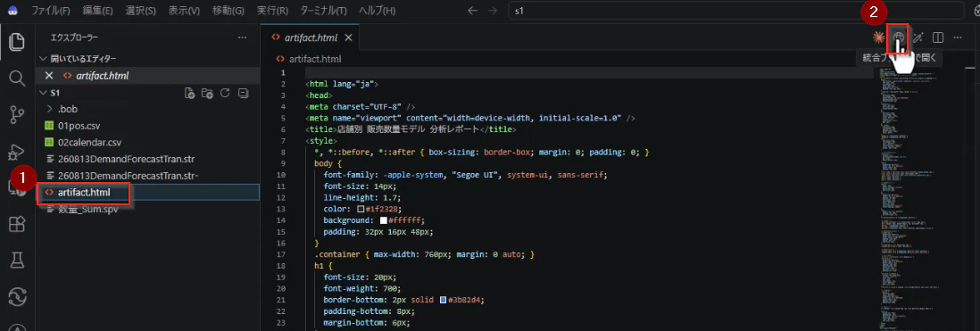Click the magic wand sparkle icon
Screen dimensions: 980x331
(918, 37)
